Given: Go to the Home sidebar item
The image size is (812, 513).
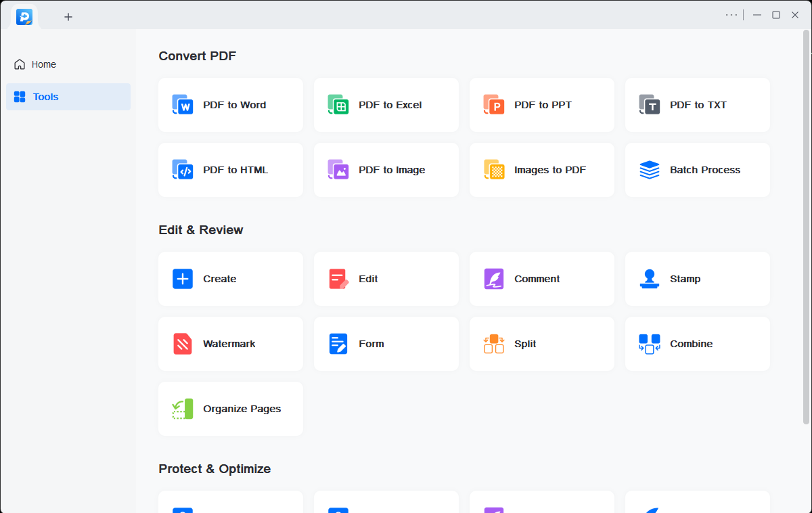Looking at the screenshot, I should click(43, 64).
